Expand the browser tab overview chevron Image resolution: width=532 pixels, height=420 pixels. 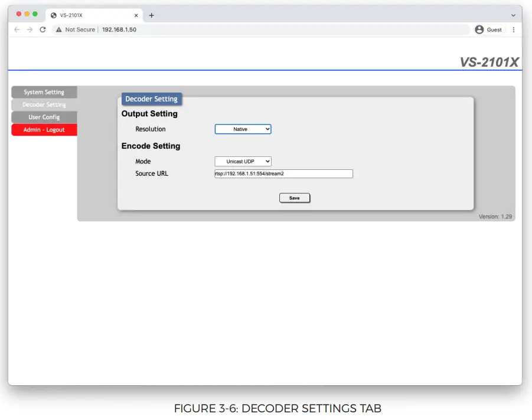pos(513,15)
